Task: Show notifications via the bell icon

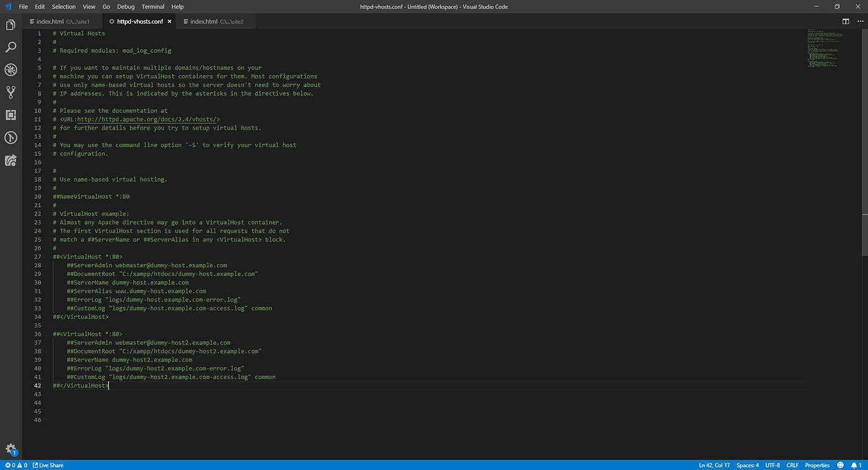Action: coord(856,465)
